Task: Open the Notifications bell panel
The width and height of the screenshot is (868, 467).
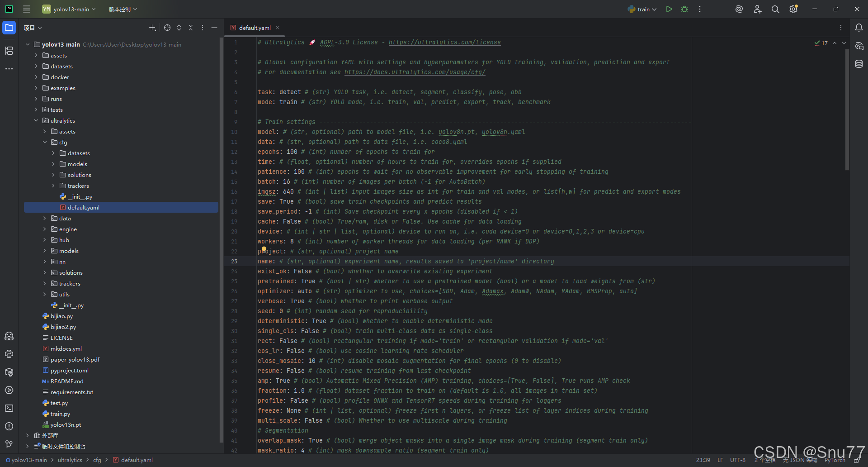Action: pos(859,28)
